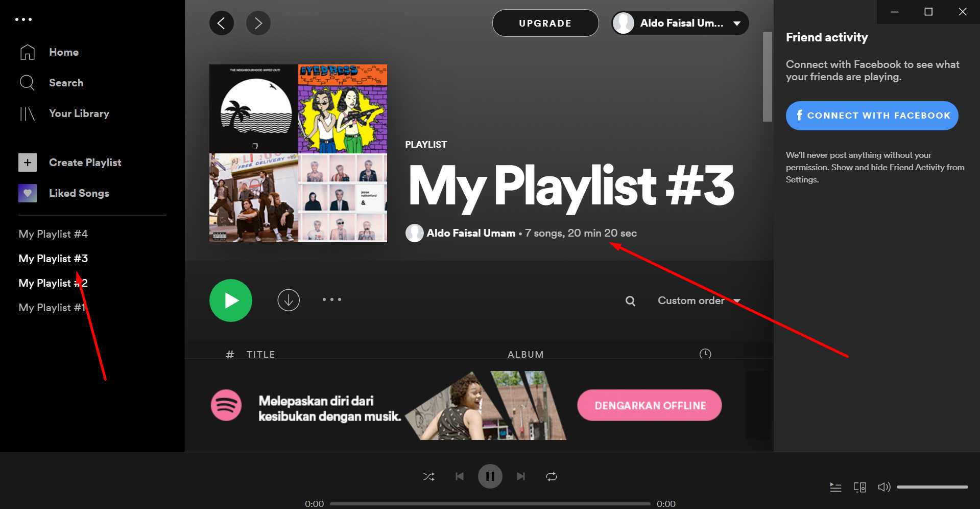Image resolution: width=980 pixels, height=509 pixels.
Task: Select My Playlist #4 in sidebar
Action: (x=53, y=234)
